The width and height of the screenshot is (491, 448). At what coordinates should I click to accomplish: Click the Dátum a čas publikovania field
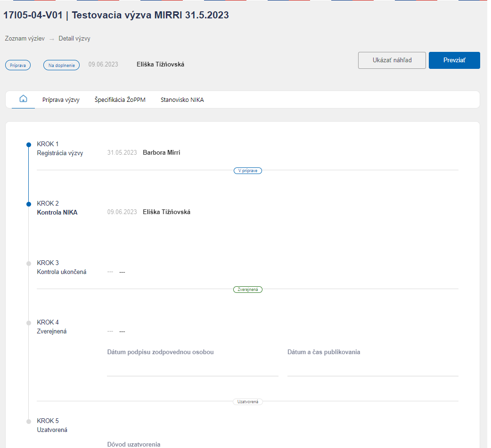(373, 363)
